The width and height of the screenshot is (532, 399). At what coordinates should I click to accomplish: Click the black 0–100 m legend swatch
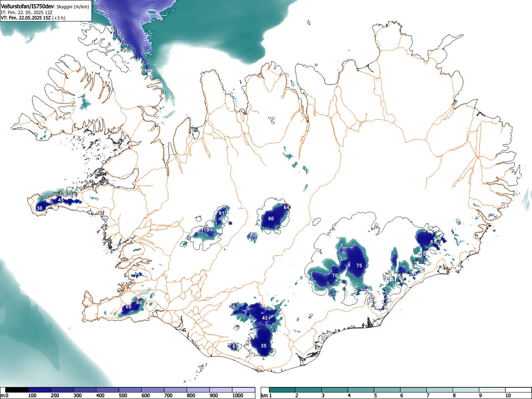coord(17,390)
